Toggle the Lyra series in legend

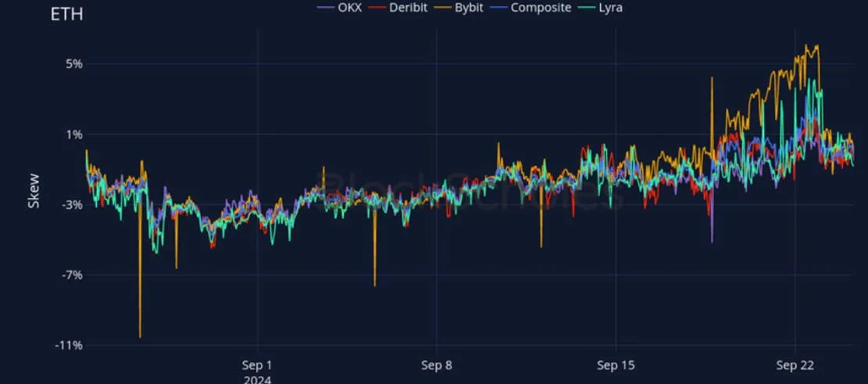pos(601,8)
